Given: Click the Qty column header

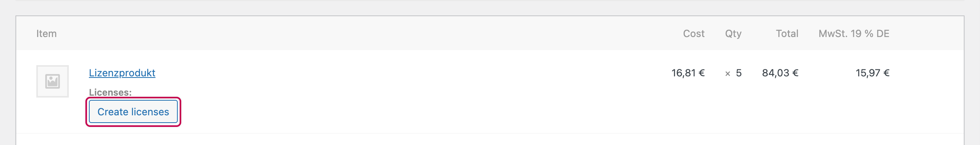Looking at the screenshot, I should (733, 34).
